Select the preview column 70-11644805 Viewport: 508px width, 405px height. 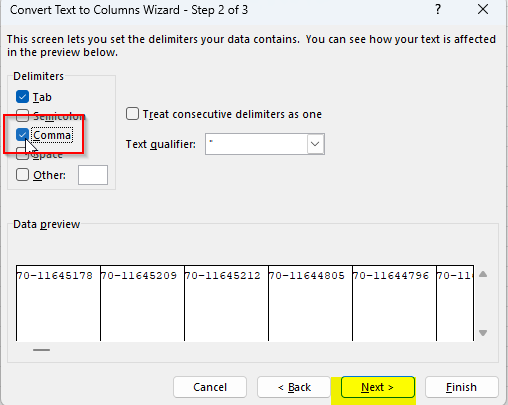(x=310, y=303)
